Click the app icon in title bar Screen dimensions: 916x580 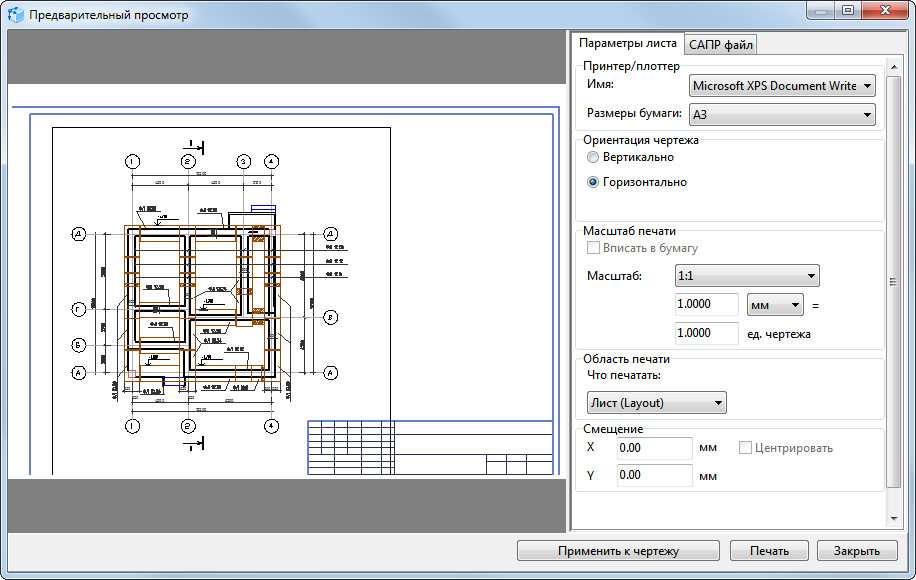(16, 16)
